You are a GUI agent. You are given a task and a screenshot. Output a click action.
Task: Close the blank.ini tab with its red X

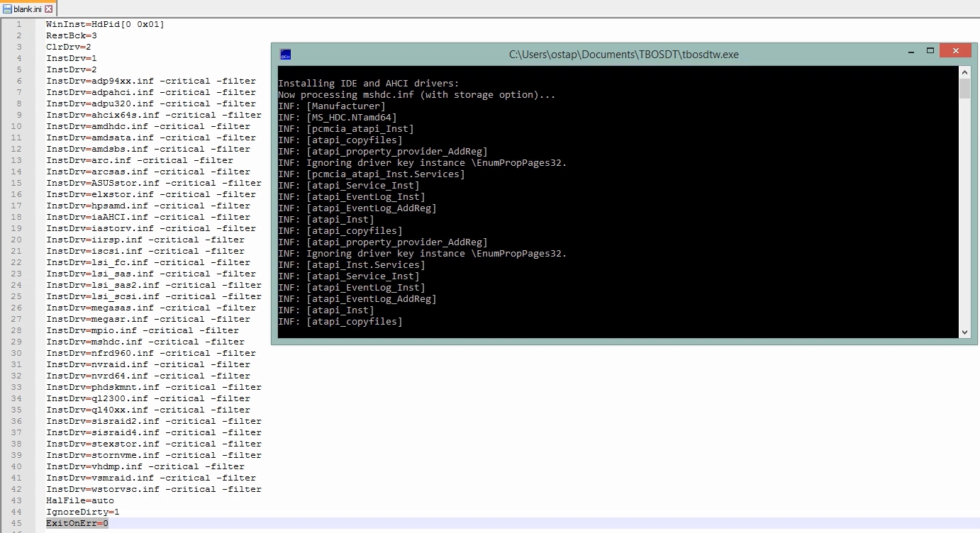coord(48,9)
